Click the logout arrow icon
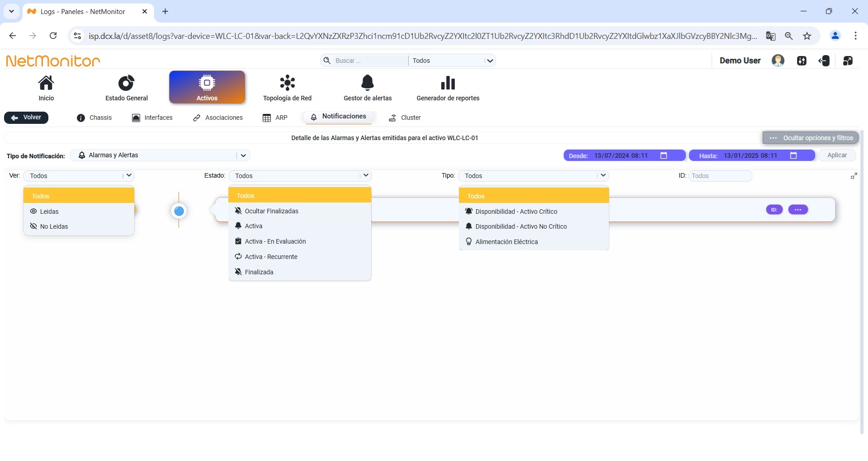 pos(824,61)
